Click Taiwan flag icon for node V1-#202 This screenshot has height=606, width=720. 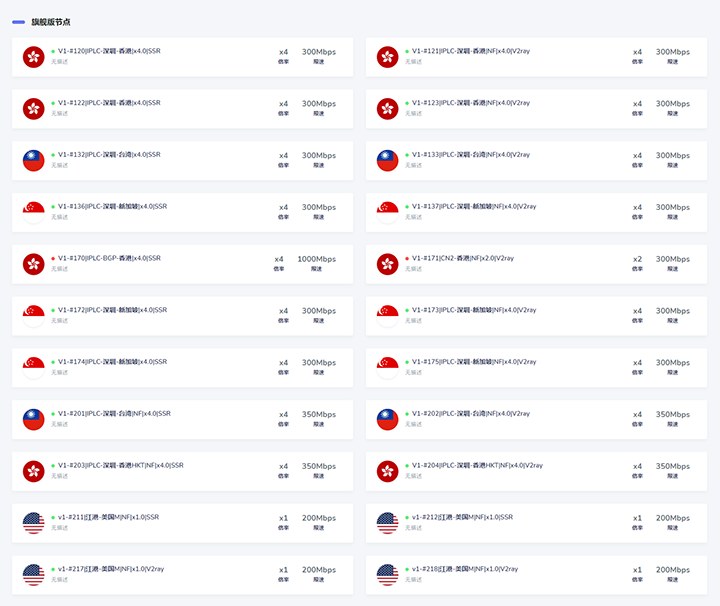(388, 420)
